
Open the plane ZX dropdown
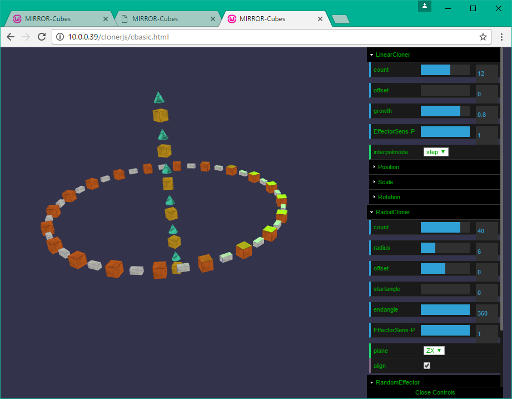(x=434, y=351)
